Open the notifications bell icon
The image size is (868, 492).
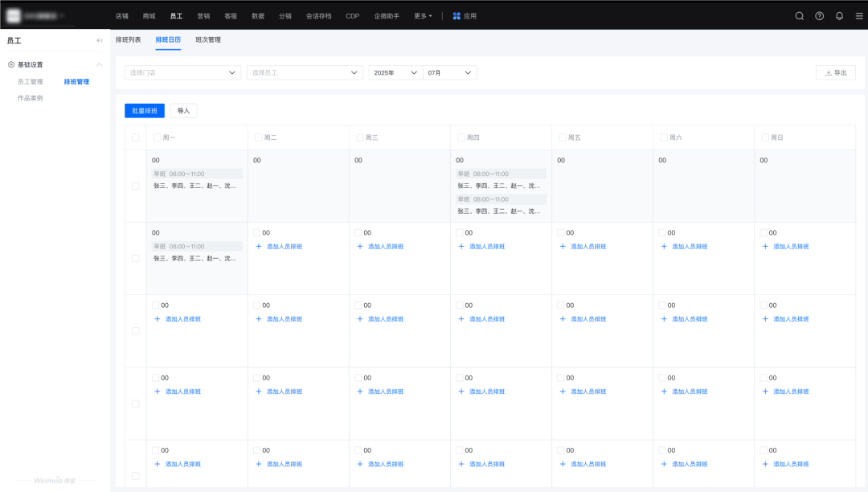pyautogui.click(x=839, y=15)
